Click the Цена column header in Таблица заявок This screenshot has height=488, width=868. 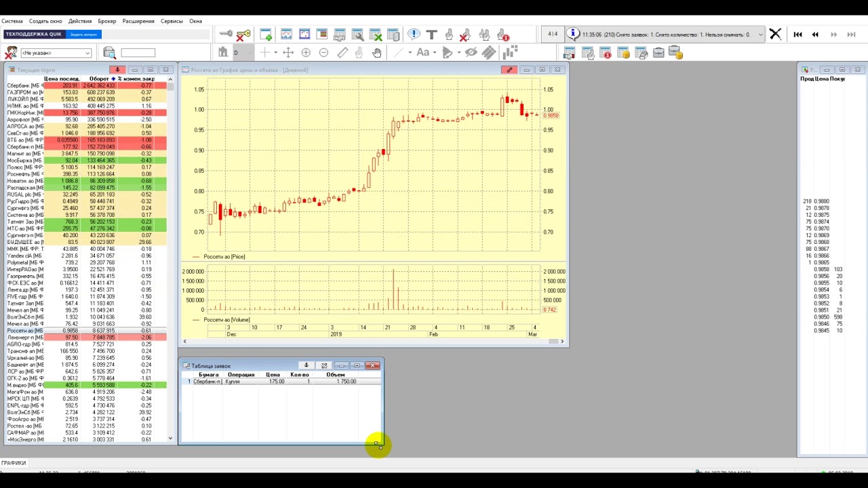tap(273, 375)
